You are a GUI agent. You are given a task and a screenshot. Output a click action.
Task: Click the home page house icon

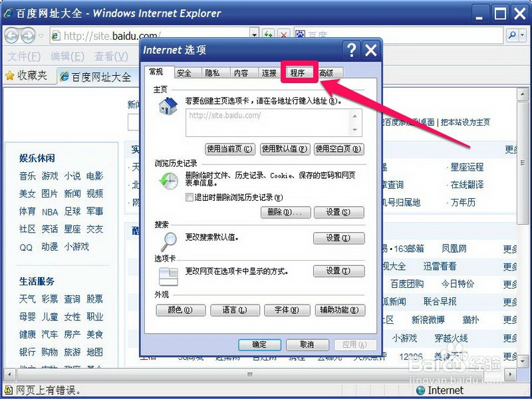tap(168, 106)
